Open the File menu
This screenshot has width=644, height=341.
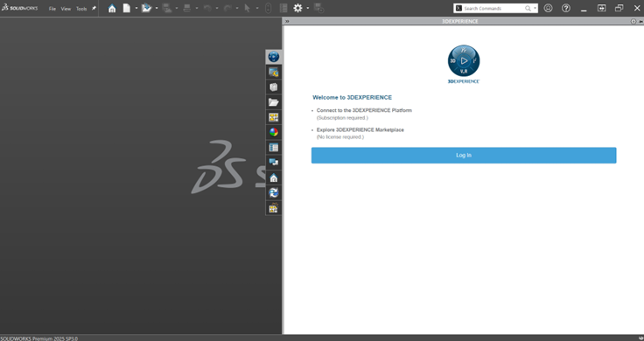tap(52, 9)
